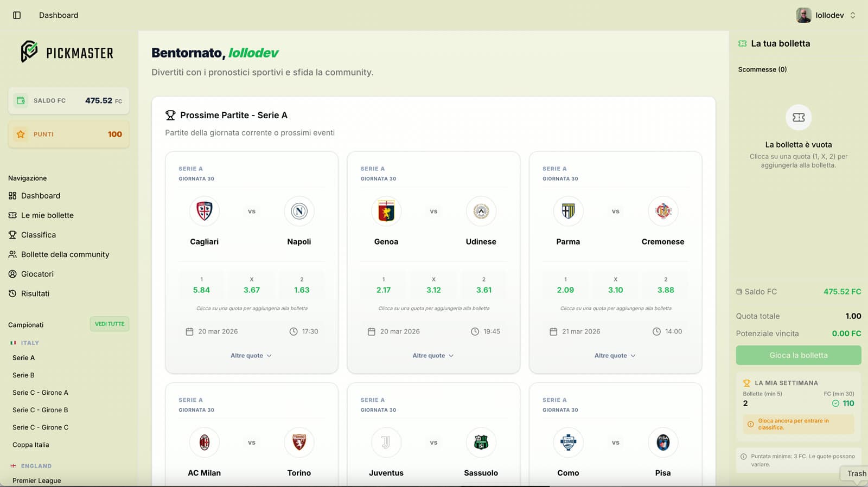Click the Trash label in the corner

click(857, 473)
